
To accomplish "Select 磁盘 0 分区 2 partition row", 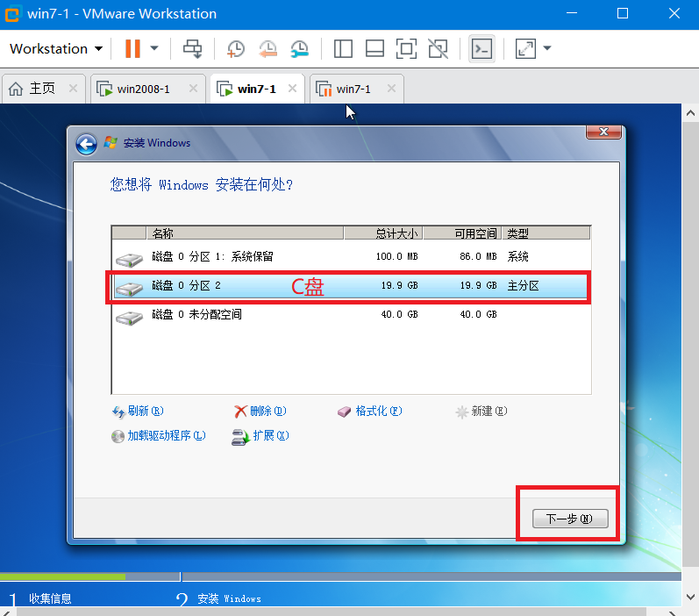I will point(352,285).
